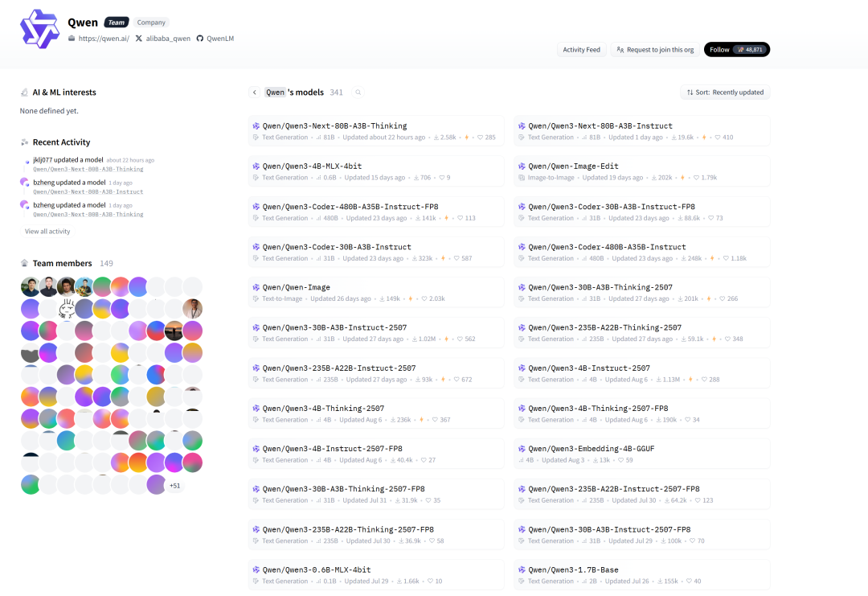Open the Qwen3-Next-80B-A3B-Thinking model card
This screenshot has height=596, width=868.
[376, 131]
